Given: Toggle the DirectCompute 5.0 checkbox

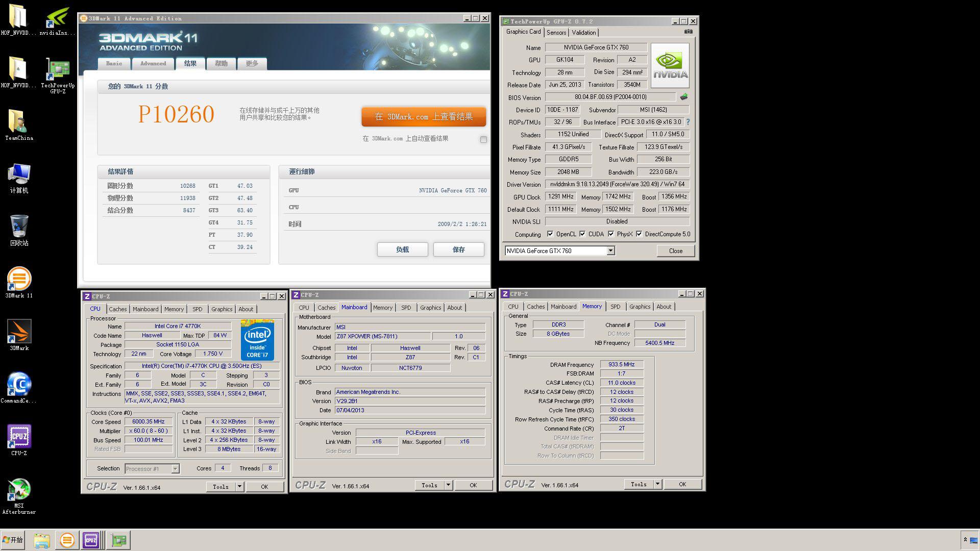Looking at the screenshot, I should pos(639,234).
